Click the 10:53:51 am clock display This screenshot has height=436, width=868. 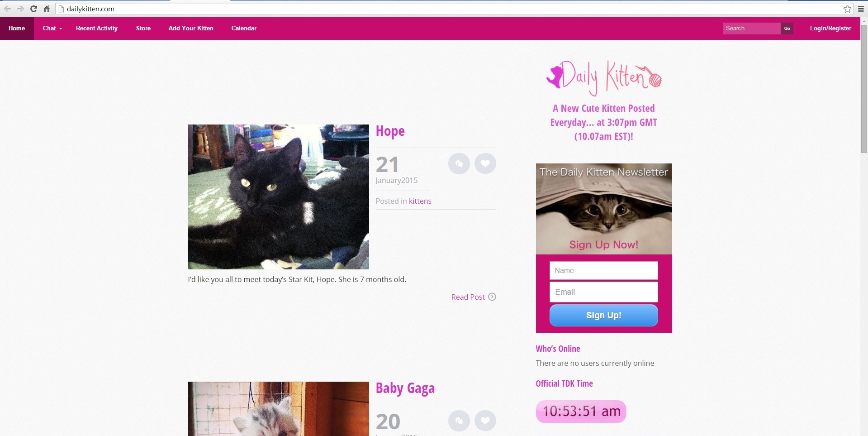(x=581, y=411)
